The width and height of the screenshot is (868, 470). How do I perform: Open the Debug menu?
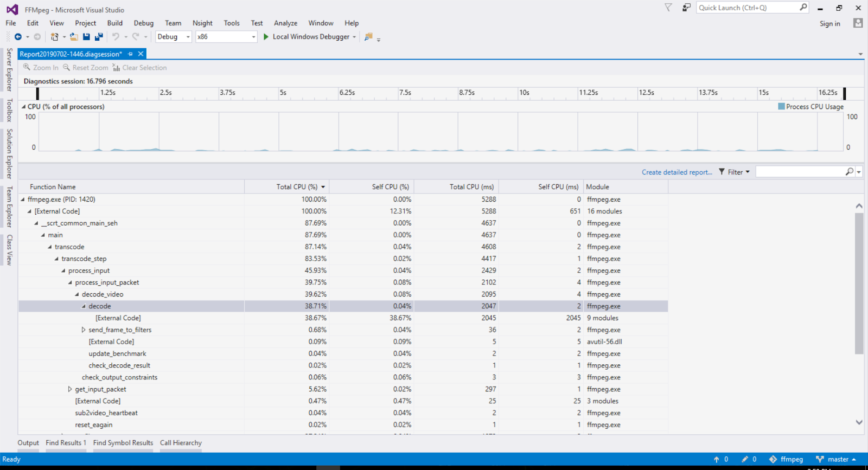(x=144, y=23)
